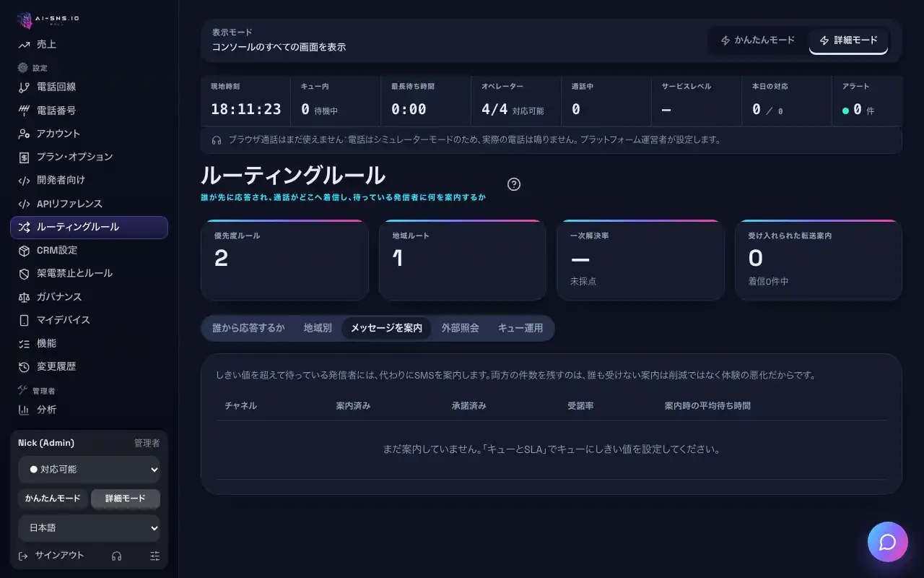Click the 変更履歴 history icon
Image resolution: width=924 pixels, height=578 pixels.
[x=25, y=367]
